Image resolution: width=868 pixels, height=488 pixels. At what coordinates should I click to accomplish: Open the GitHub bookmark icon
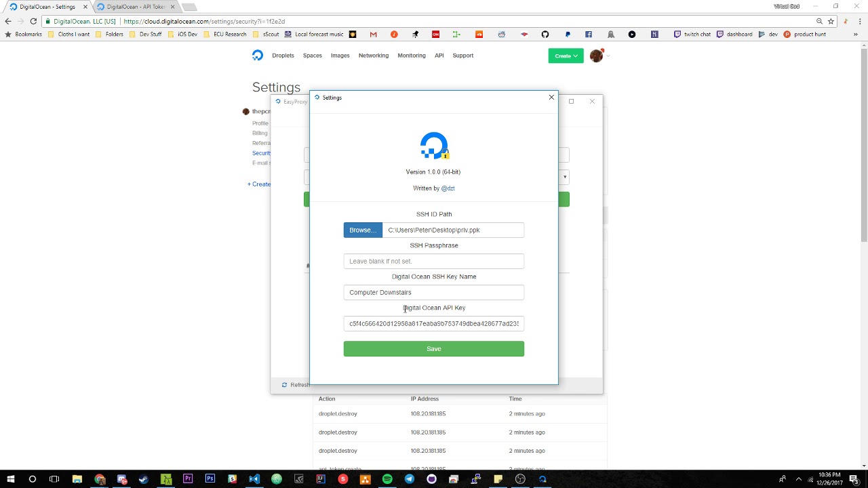[x=545, y=34]
